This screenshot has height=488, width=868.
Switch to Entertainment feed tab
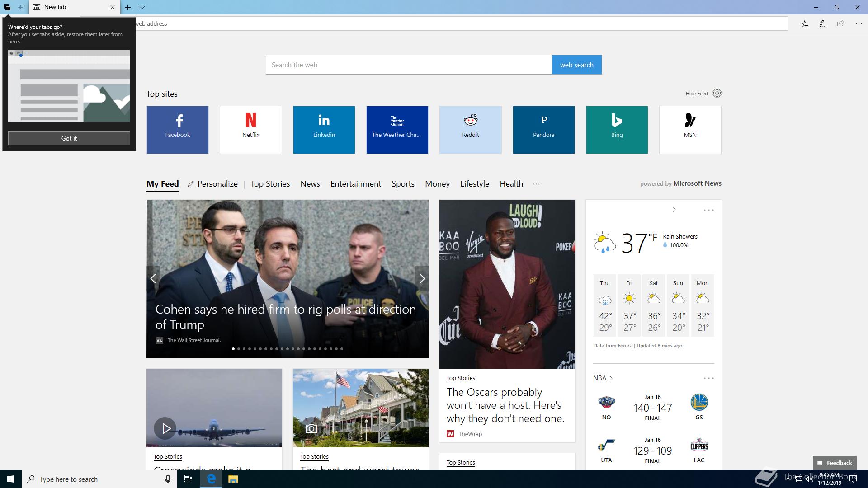(x=356, y=184)
